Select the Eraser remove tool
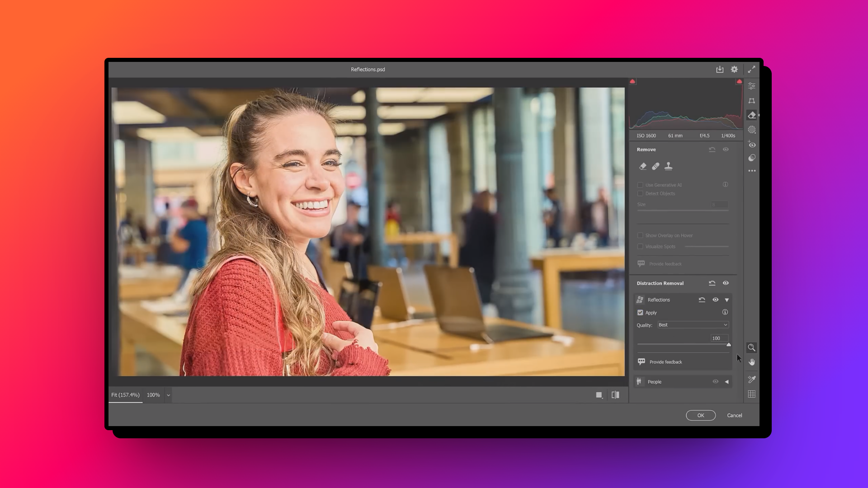Viewport: 868px width, 488px height. [x=643, y=166]
